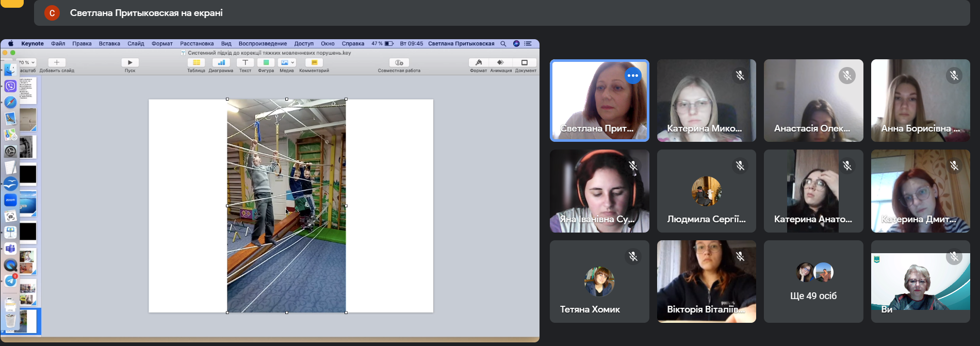The image size is (980, 346).
Task: Open options on Светлана's video tile
Action: [633, 76]
